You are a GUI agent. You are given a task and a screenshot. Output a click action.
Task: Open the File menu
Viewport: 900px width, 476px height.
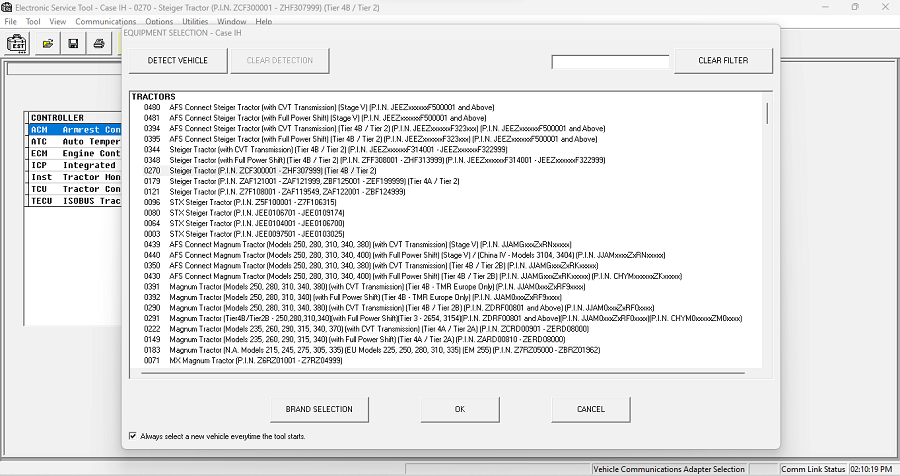coord(10,21)
